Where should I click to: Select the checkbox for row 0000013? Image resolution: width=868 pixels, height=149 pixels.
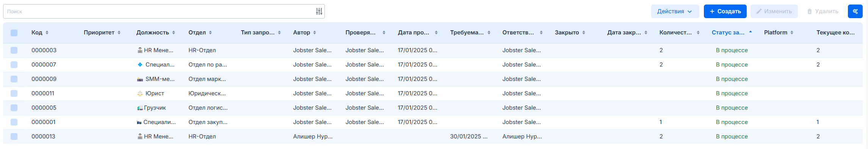(14, 137)
